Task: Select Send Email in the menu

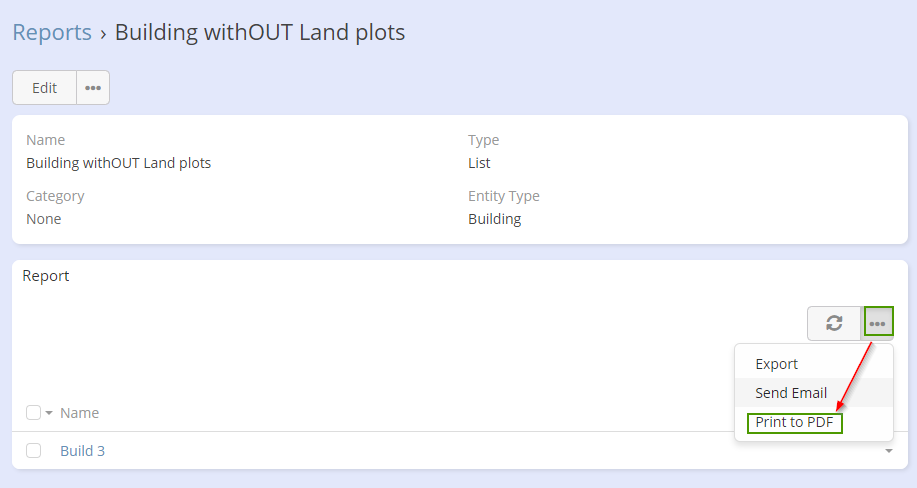Action: tap(791, 393)
